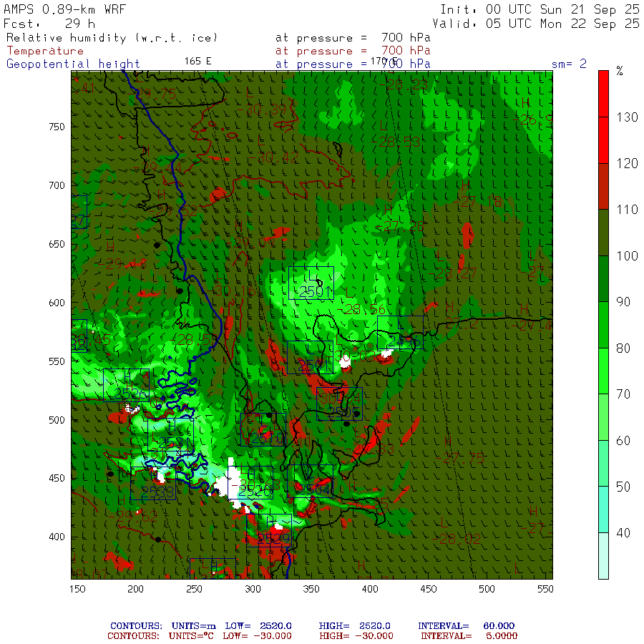Screen dimensions: 644x644
Task: Click the '165 E' longitude label
Action: pyautogui.click(x=198, y=62)
